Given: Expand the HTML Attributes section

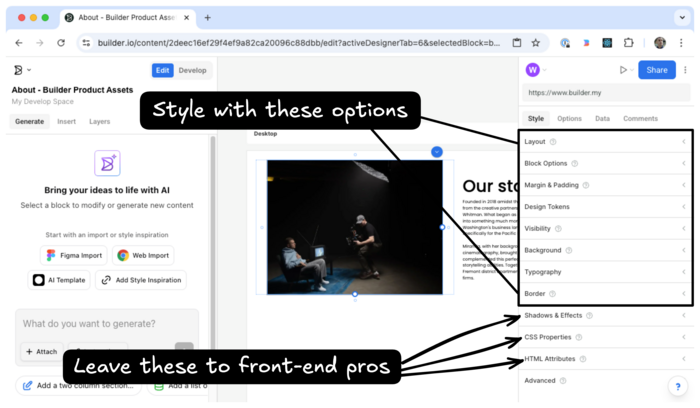Looking at the screenshot, I should 606,359.
